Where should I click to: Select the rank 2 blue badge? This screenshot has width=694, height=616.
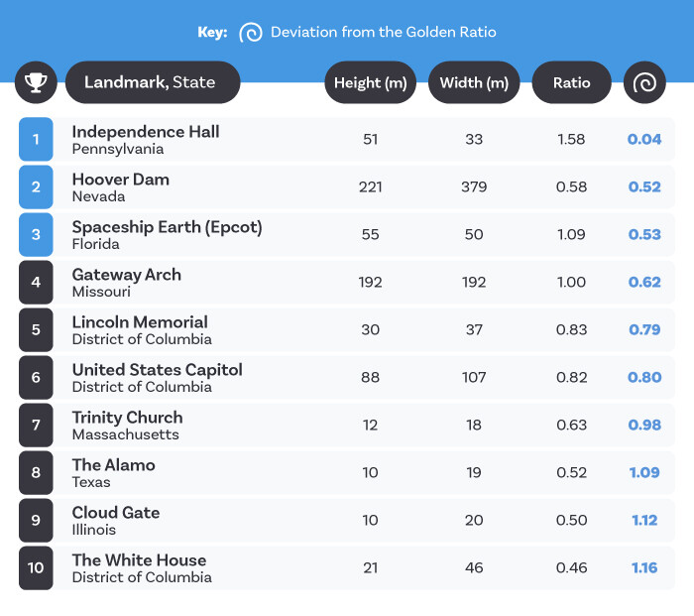(x=36, y=187)
